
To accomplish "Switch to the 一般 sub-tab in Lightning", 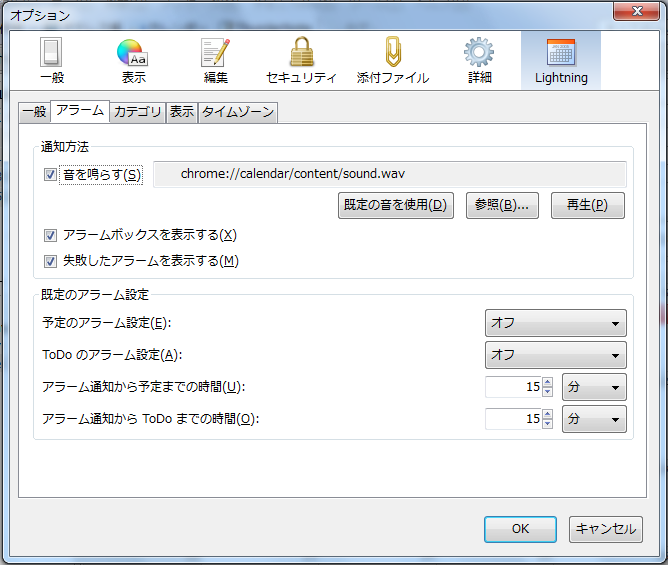I will pyautogui.click(x=35, y=112).
